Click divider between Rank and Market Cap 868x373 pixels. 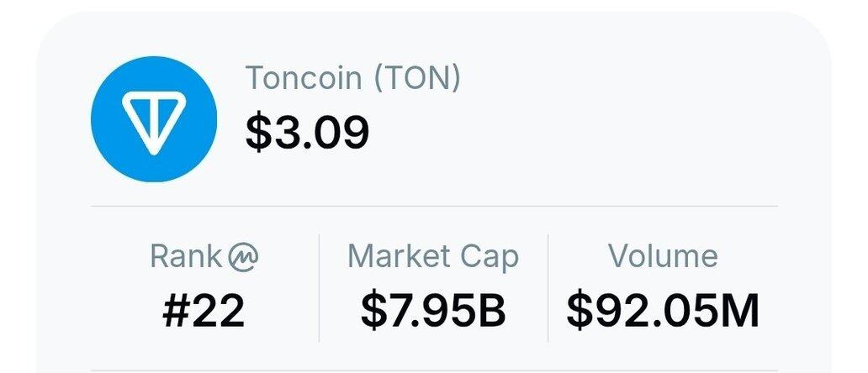click(319, 288)
